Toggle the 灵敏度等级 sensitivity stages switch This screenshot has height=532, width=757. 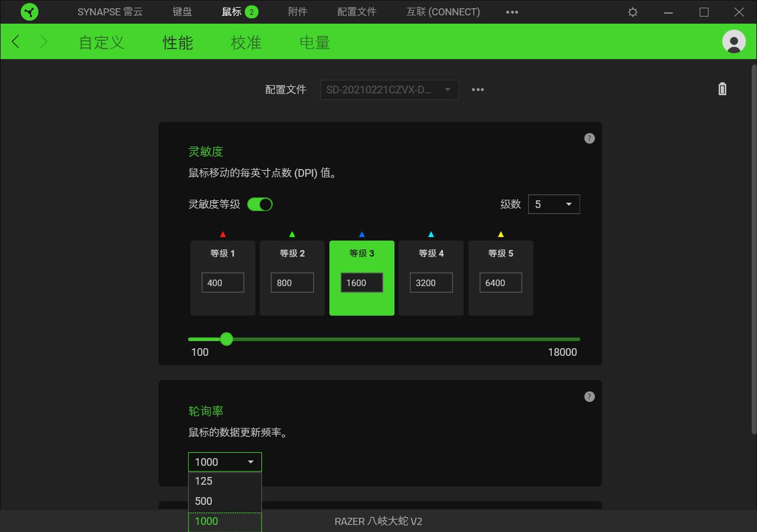[x=260, y=203]
